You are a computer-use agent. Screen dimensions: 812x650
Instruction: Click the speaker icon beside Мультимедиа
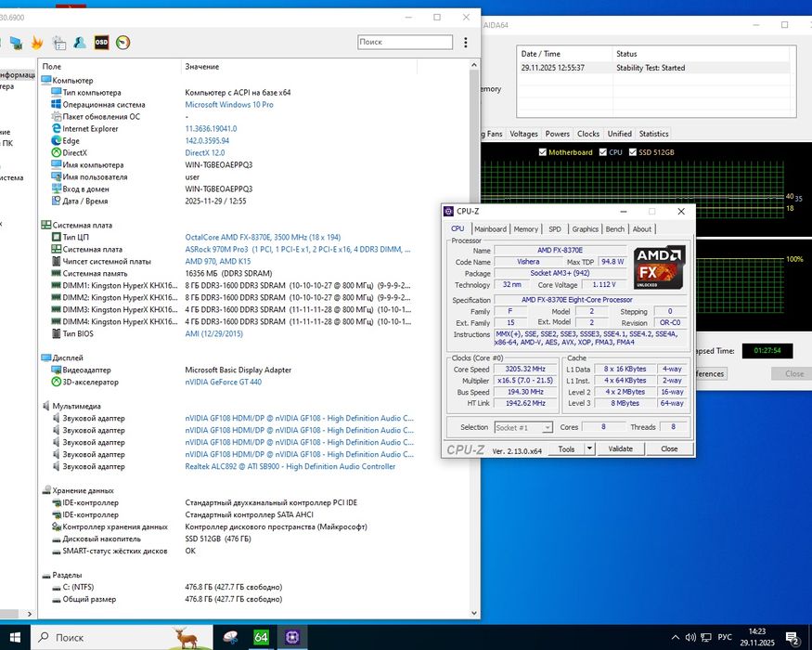click(46, 406)
